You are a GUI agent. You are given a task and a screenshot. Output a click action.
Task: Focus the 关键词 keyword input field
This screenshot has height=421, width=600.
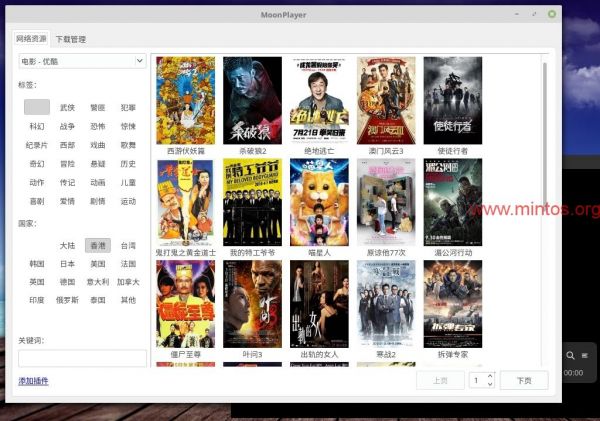[x=82, y=358]
